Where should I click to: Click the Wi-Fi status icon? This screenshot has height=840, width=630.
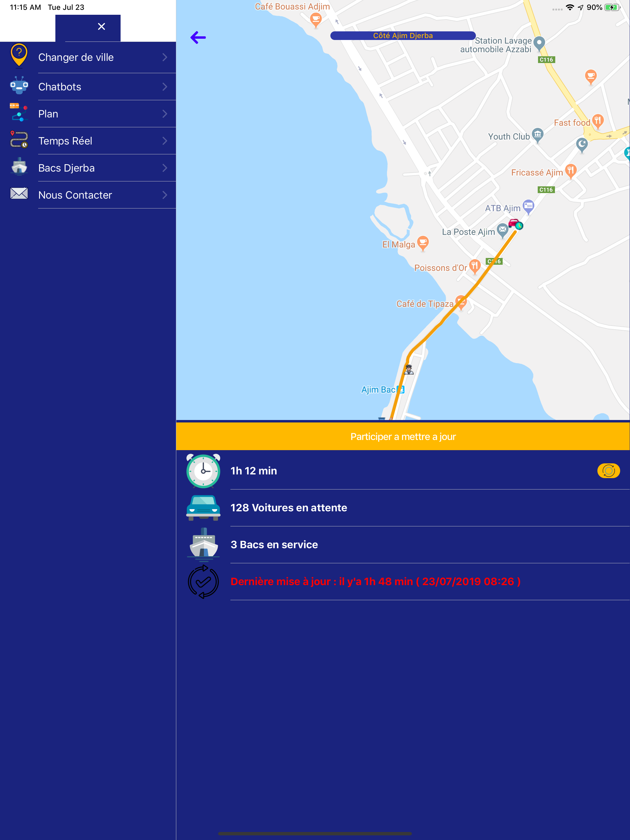[x=570, y=7]
